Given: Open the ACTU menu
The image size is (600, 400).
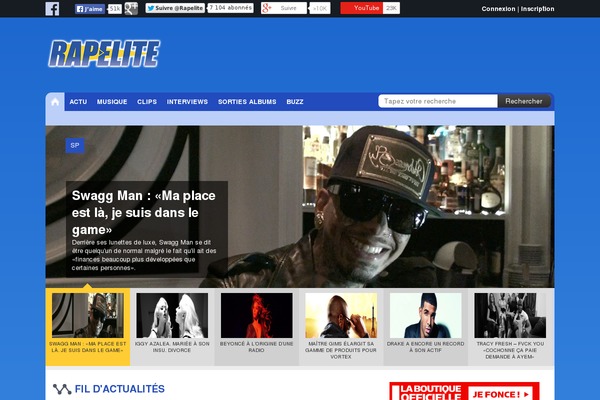Looking at the screenshot, I should [78, 102].
